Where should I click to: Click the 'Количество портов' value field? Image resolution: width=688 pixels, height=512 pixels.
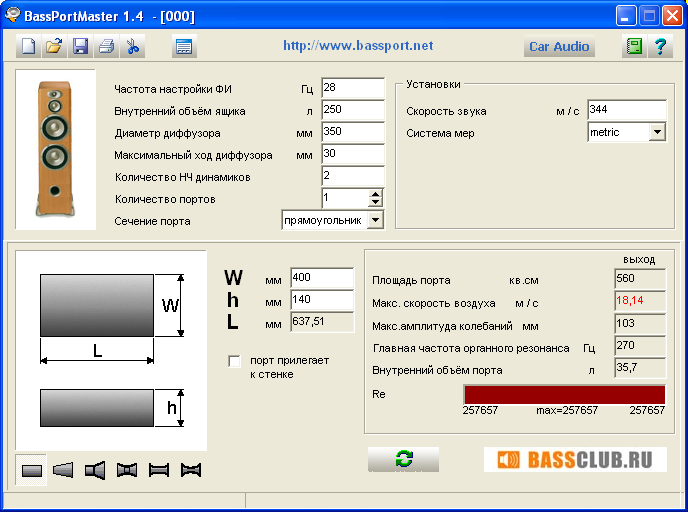pyautogui.click(x=345, y=197)
